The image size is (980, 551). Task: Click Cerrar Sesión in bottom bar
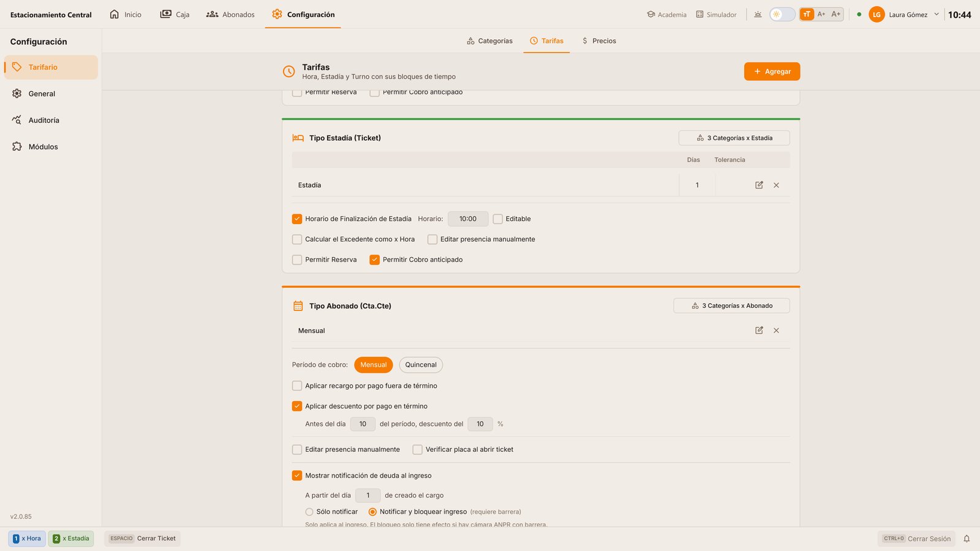tap(916, 539)
